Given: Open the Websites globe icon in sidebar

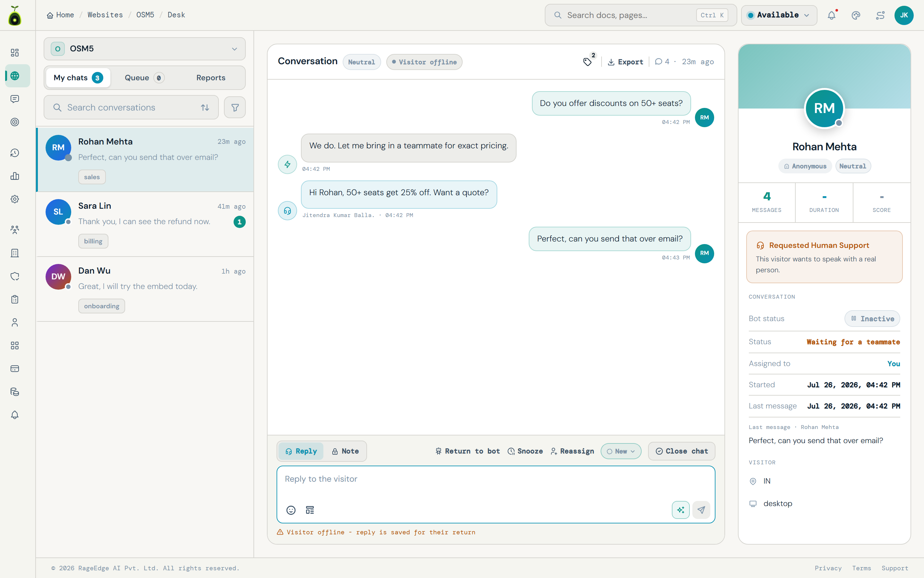Looking at the screenshot, I should click(x=14, y=76).
